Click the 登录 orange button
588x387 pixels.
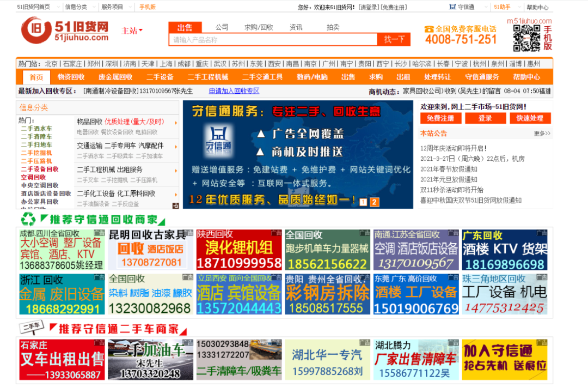point(485,118)
